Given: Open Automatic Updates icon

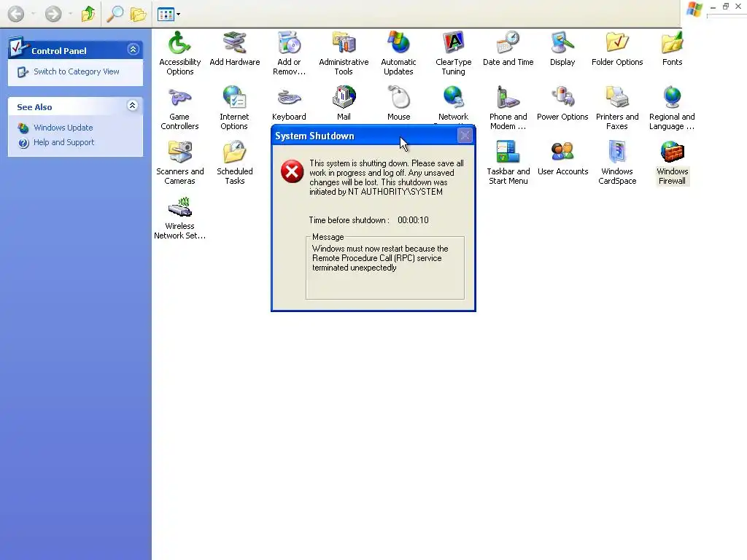Looking at the screenshot, I should [398, 53].
